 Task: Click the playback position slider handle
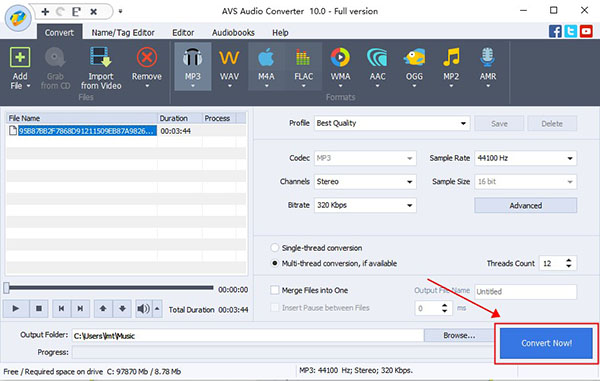point(6,288)
